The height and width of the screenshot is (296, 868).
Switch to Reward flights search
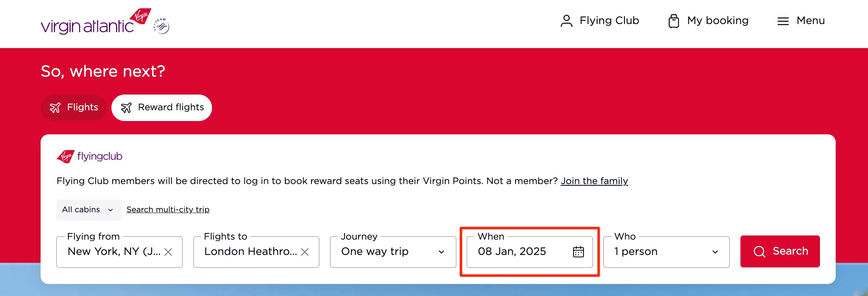pos(162,107)
